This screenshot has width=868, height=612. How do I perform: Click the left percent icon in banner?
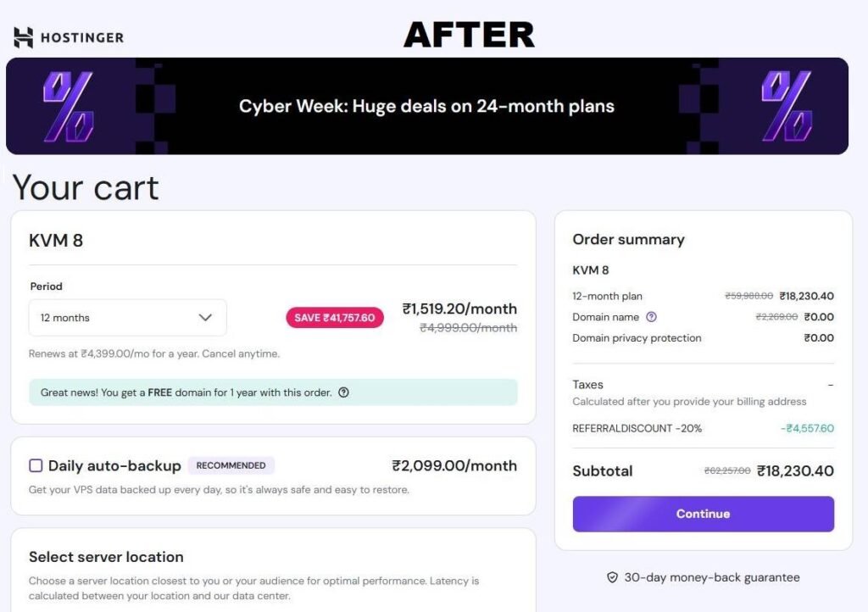click(68, 106)
